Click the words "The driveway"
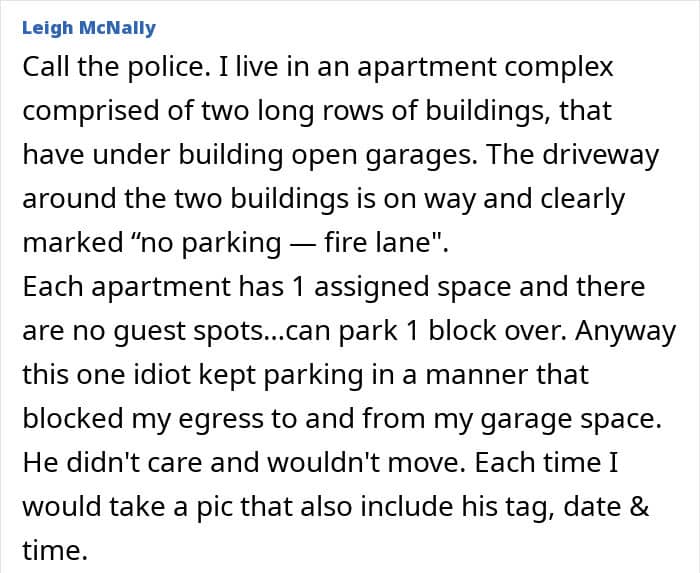The width and height of the screenshot is (700, 573). pos(573,156)
